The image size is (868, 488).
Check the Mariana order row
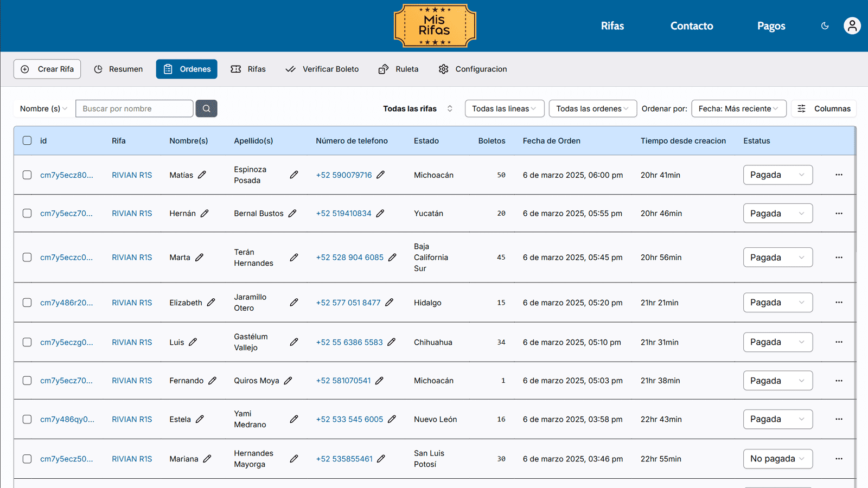27,458
